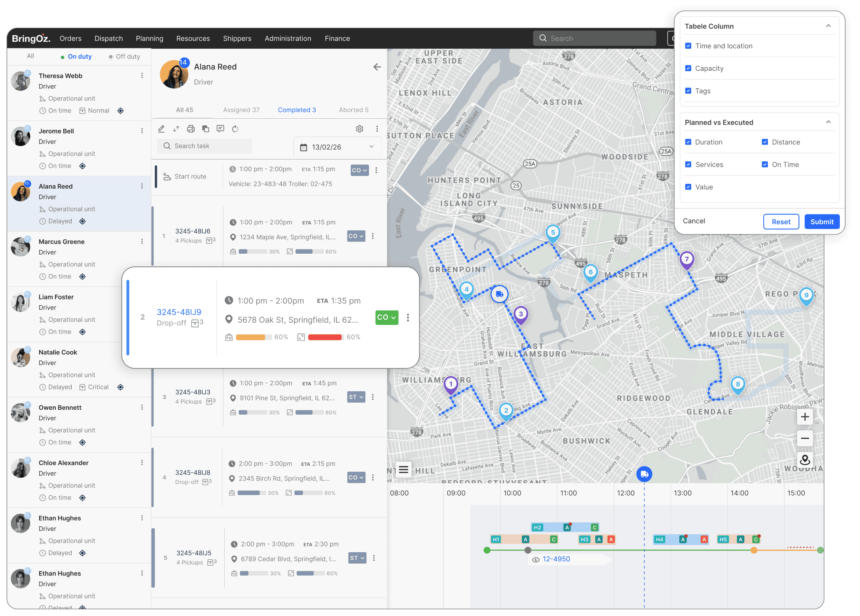Switch to Completed 3 tab

coord(297,110)
